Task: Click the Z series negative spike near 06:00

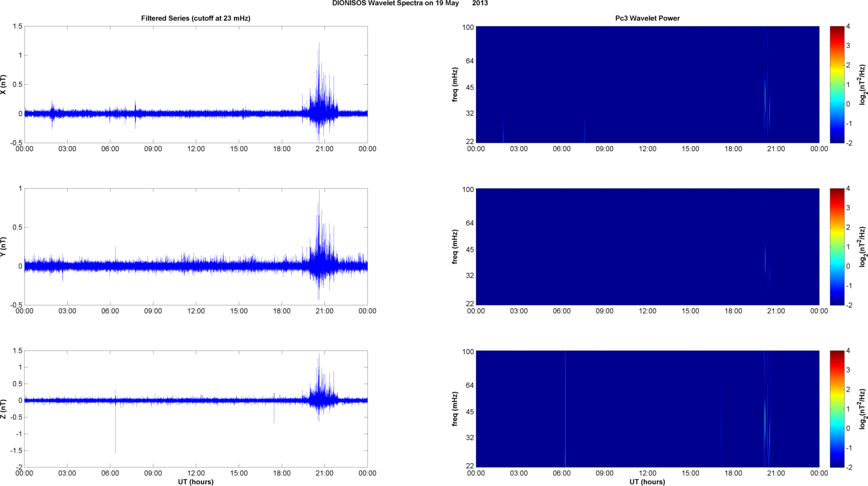Action: (x=116, y=427)
